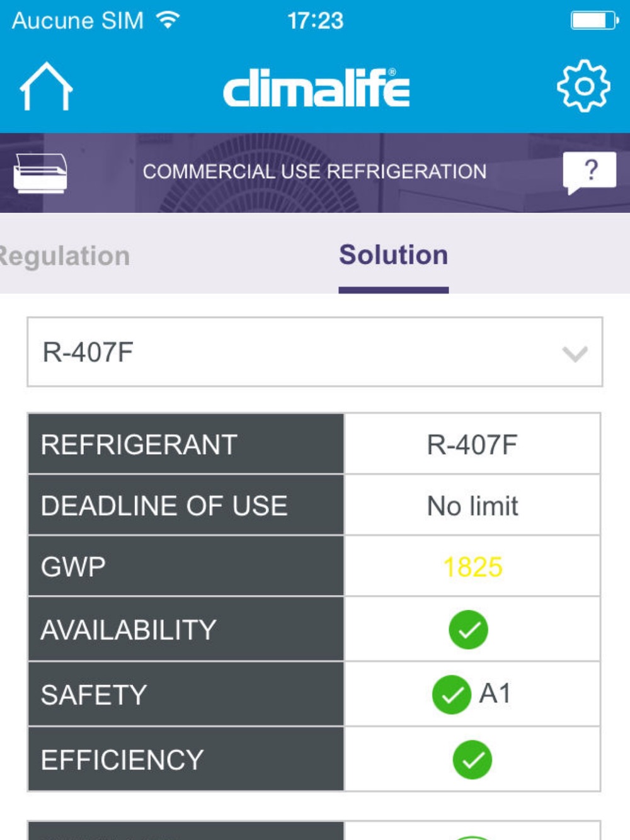Tap the Efficiency green check mark
The height and width of the screenshot is (840, 630).
472,759
